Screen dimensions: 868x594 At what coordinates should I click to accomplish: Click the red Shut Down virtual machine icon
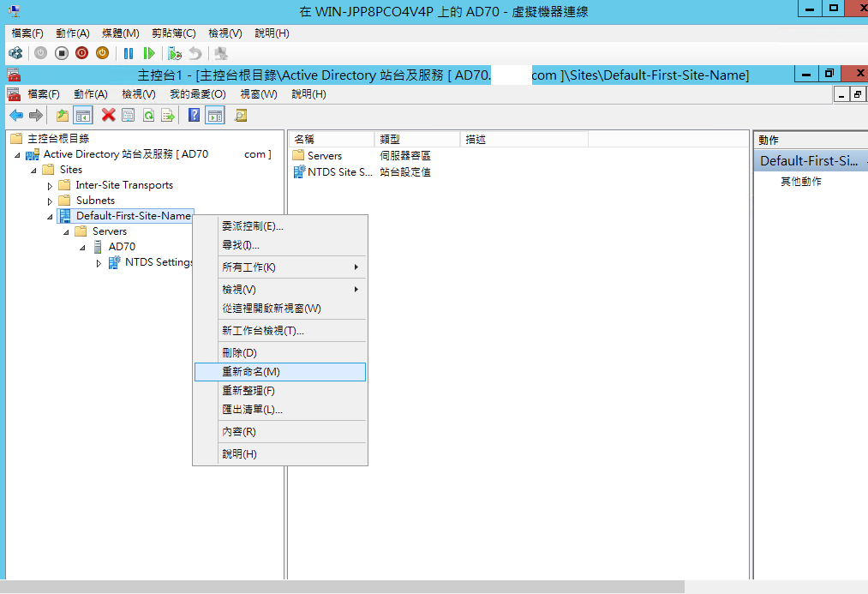click(x=82, y=53)
